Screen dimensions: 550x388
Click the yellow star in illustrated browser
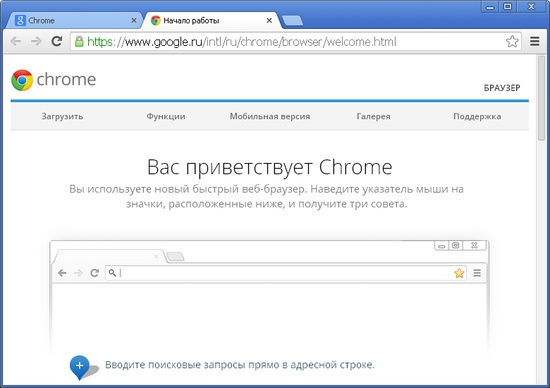point(459,273)
